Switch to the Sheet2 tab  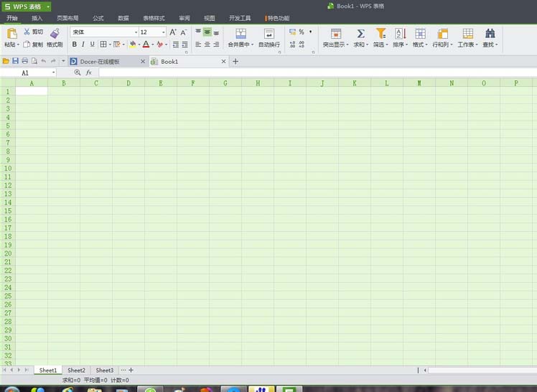coord(76,370)
